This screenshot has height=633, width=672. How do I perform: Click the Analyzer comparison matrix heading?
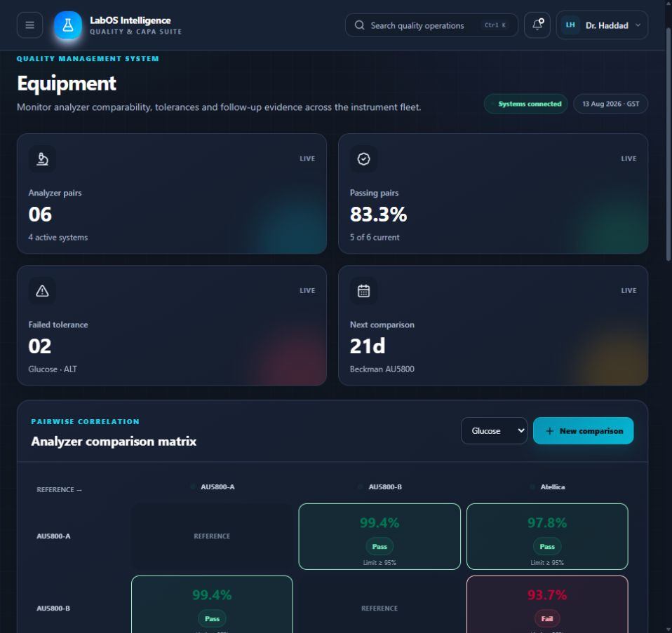[x=114, y=442]
